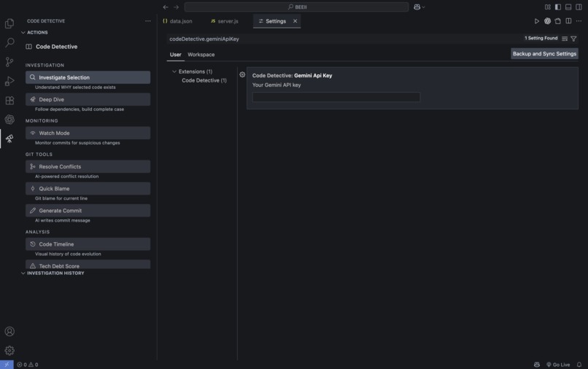This screenshot has height=369, width=588.
Task: Click Generate Commit button
Action: click(88, 211)
